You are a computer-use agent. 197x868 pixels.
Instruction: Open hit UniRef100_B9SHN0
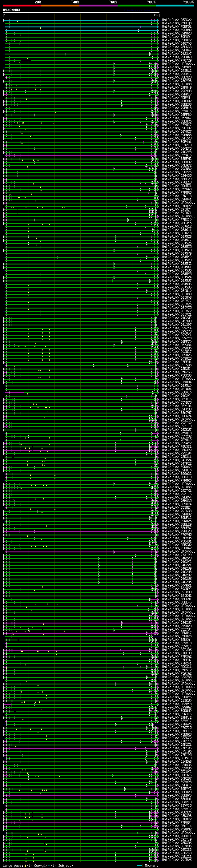[x=177, y=30]
